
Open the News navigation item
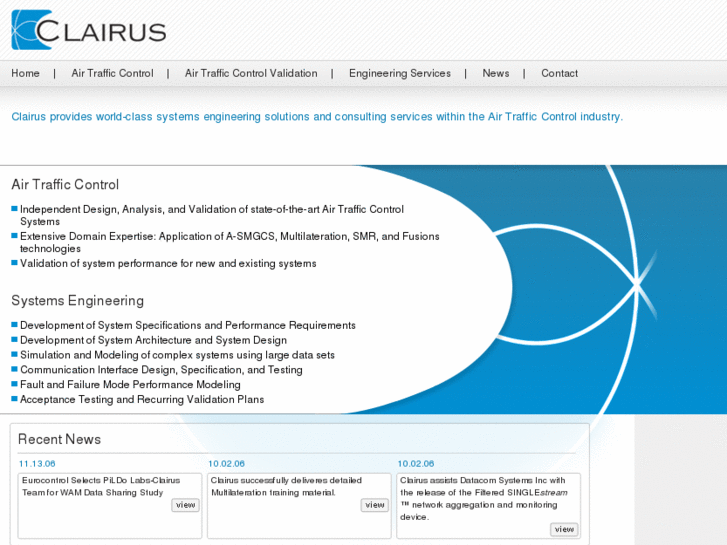click(x=496, y=73)
